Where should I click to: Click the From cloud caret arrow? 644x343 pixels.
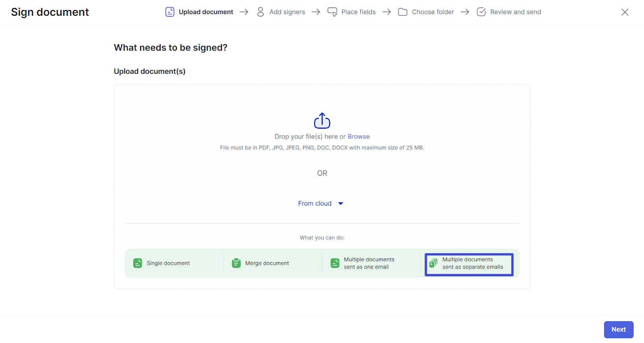[x=341, y=204]
